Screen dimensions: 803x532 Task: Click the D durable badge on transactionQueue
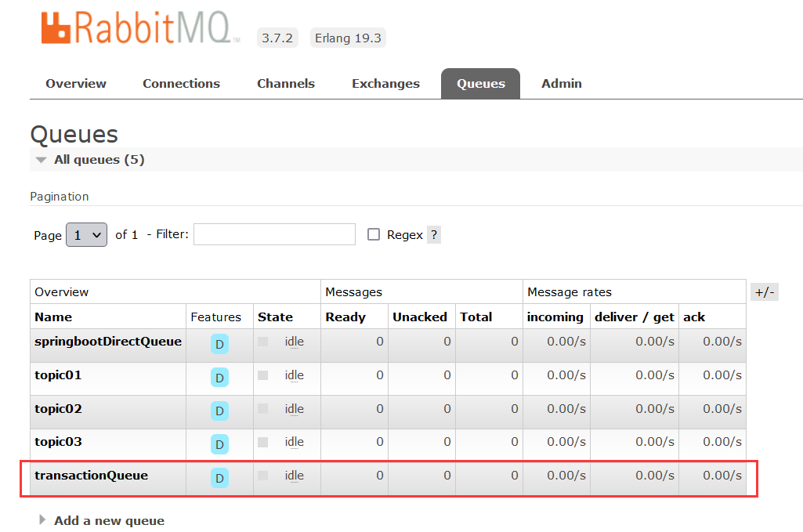pyautogui.click(x=219, y=477)
